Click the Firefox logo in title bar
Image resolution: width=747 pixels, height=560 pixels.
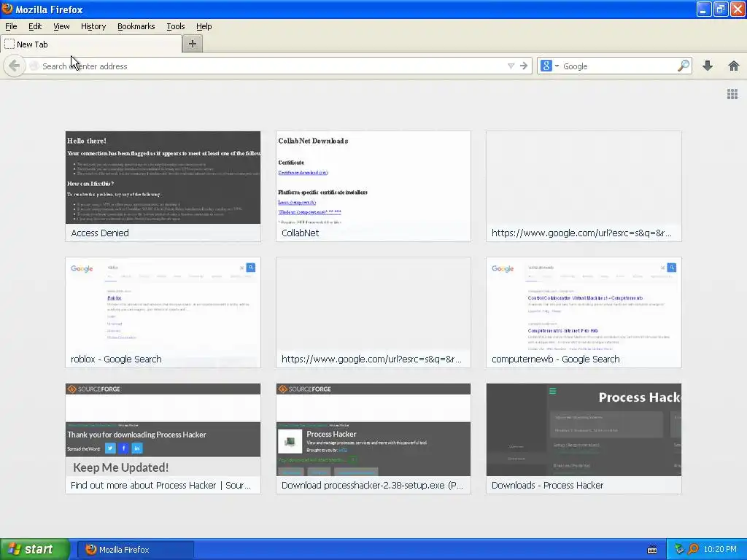(7, 9)
